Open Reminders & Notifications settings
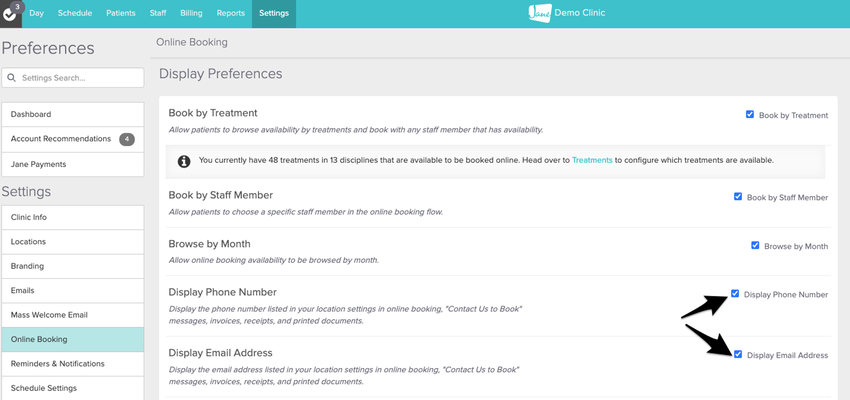Screen dimensions: 850x400 point(73,364)
